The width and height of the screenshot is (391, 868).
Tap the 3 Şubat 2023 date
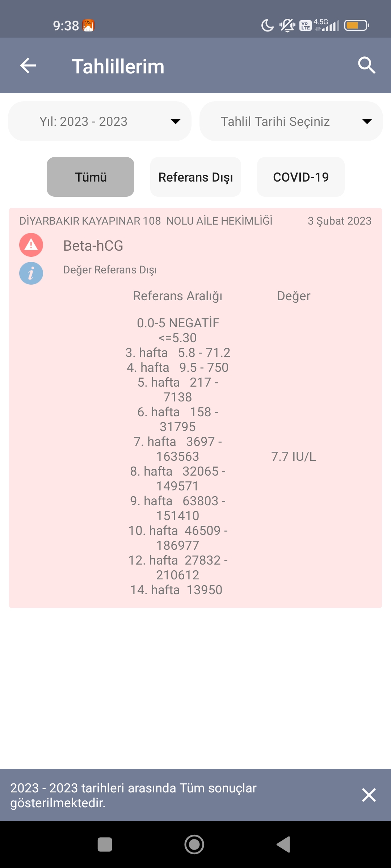click(339, 221)
